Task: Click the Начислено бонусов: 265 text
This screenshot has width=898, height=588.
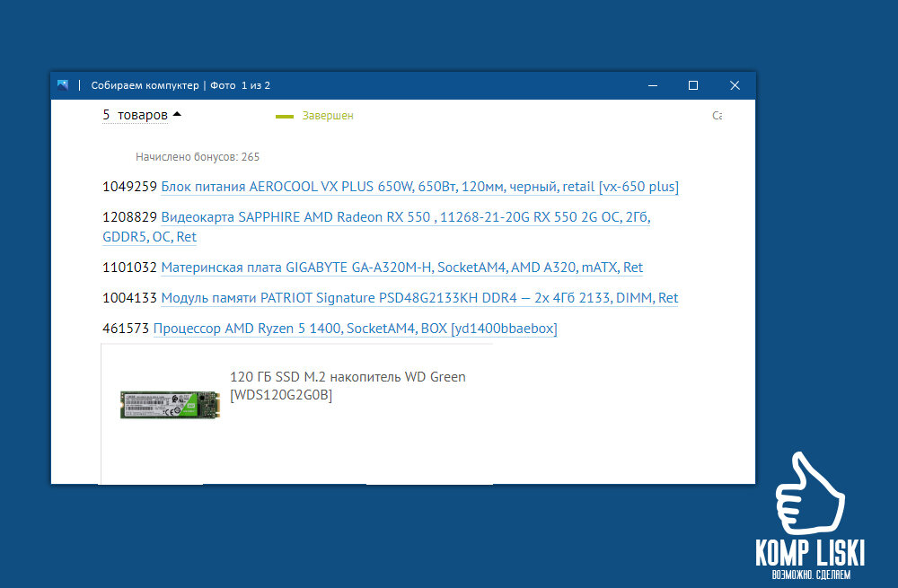Action: coord(197,156)
